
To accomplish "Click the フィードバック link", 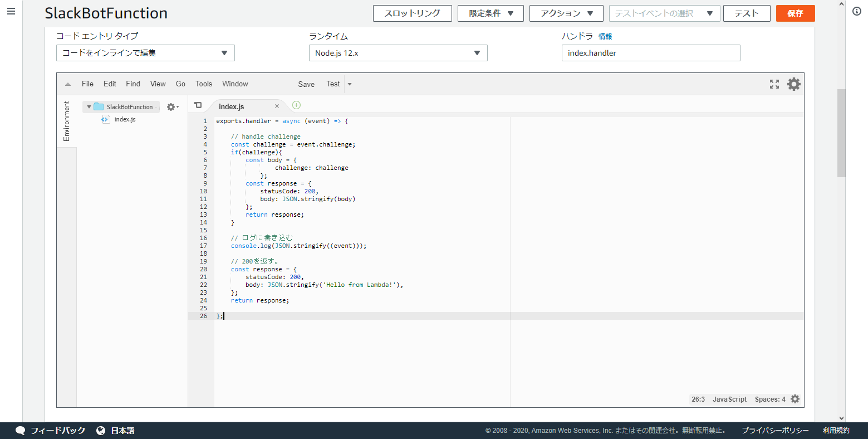I will tap(58, 431).
